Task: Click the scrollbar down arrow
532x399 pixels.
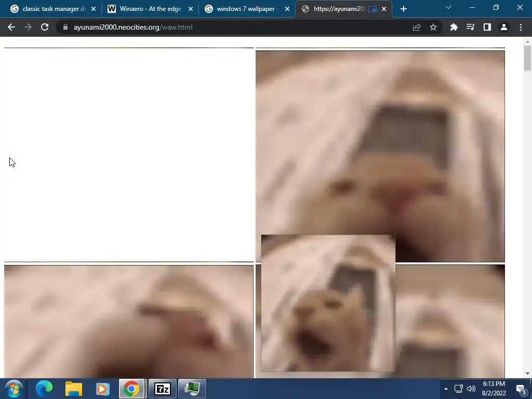Action: [x=527, y=374]
